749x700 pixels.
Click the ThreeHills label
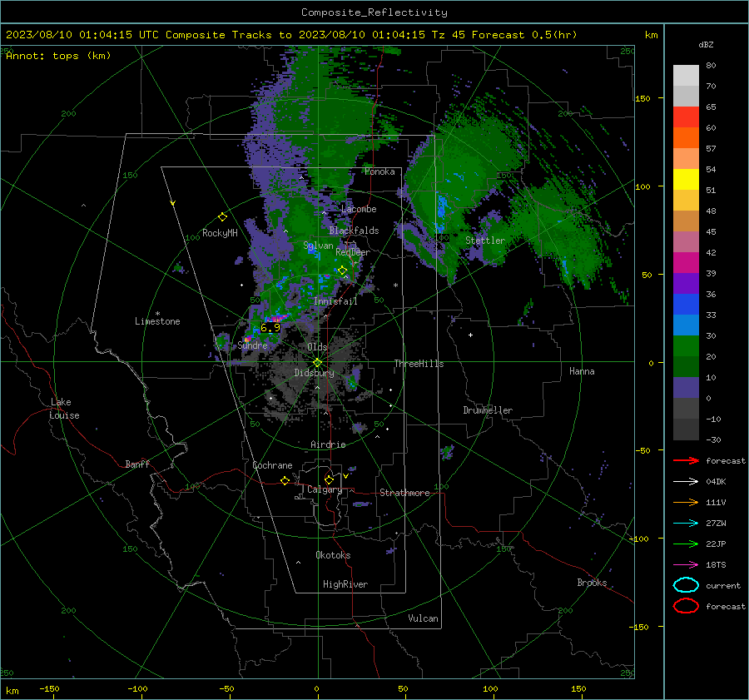(x=419, y=364)
